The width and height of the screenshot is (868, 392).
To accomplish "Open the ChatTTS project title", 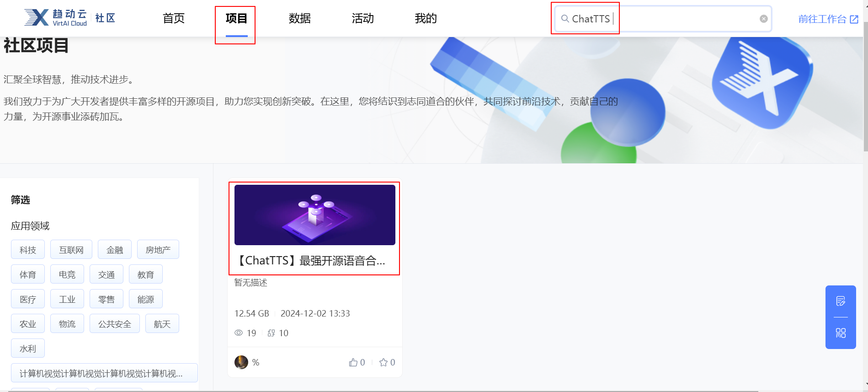I will pyautogui.click(x=311, y=261).
